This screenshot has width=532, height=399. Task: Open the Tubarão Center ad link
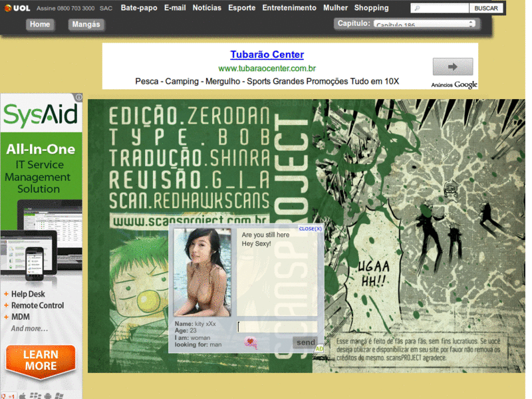click(x=267, y=55)
